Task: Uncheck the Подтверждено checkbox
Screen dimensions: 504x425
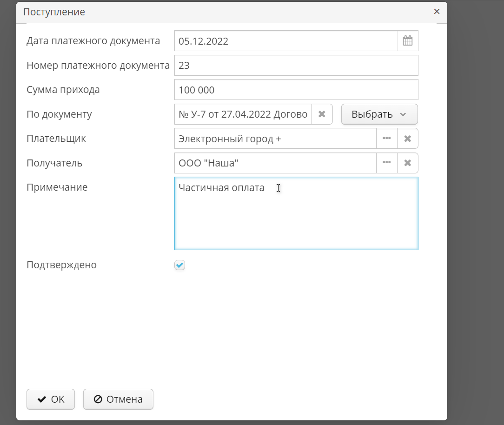Action: click(x=179, y=265)
